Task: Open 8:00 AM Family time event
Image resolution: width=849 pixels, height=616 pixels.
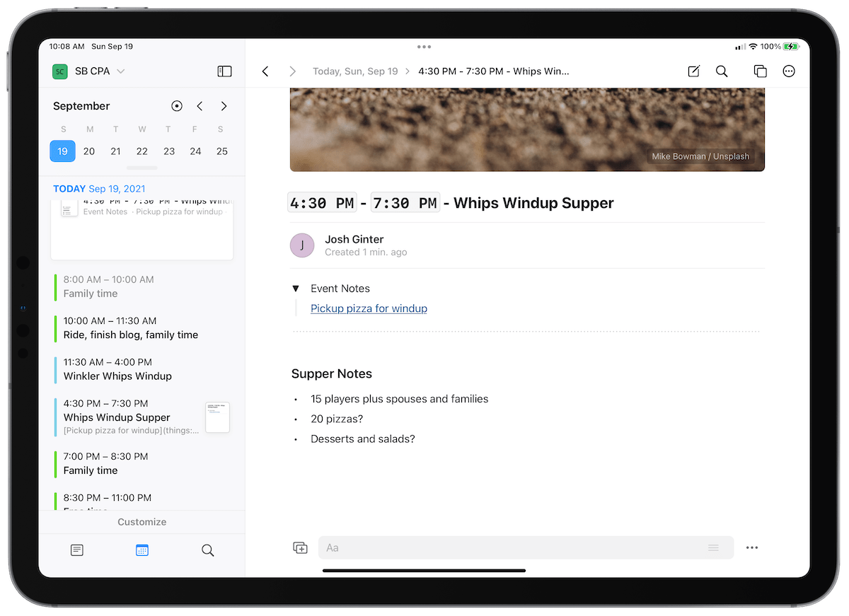Action: (142, 286)
